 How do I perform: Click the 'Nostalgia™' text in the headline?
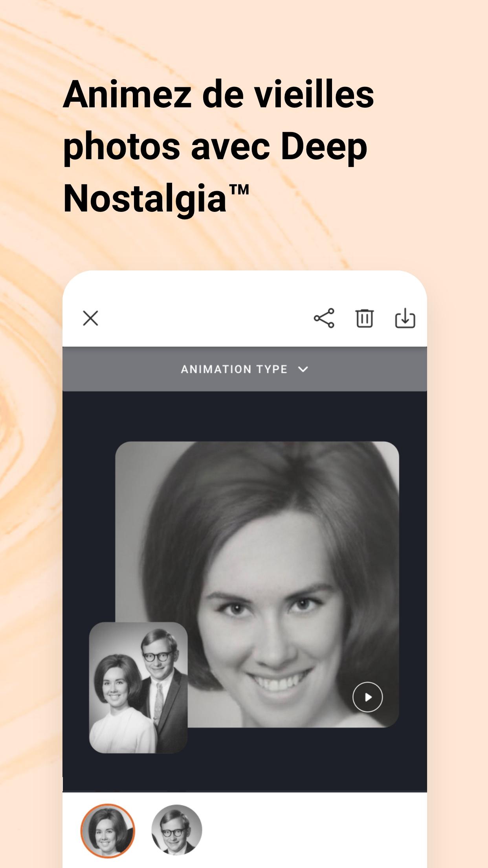tap(156, 199)
